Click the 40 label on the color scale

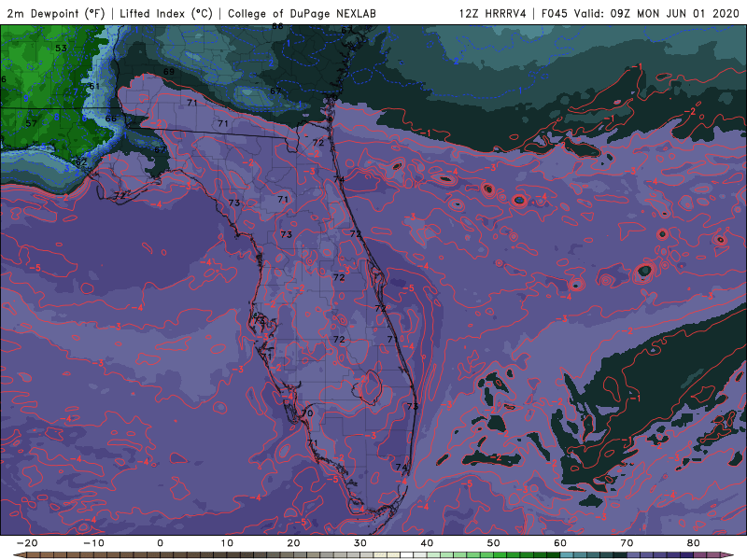(x=427, y=543)
